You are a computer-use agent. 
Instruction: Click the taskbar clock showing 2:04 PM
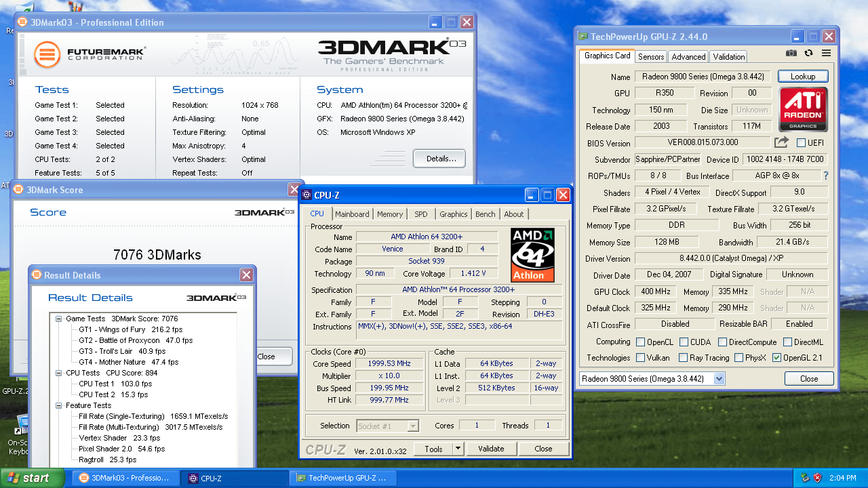pyautogui.click(x=843, y=478)
